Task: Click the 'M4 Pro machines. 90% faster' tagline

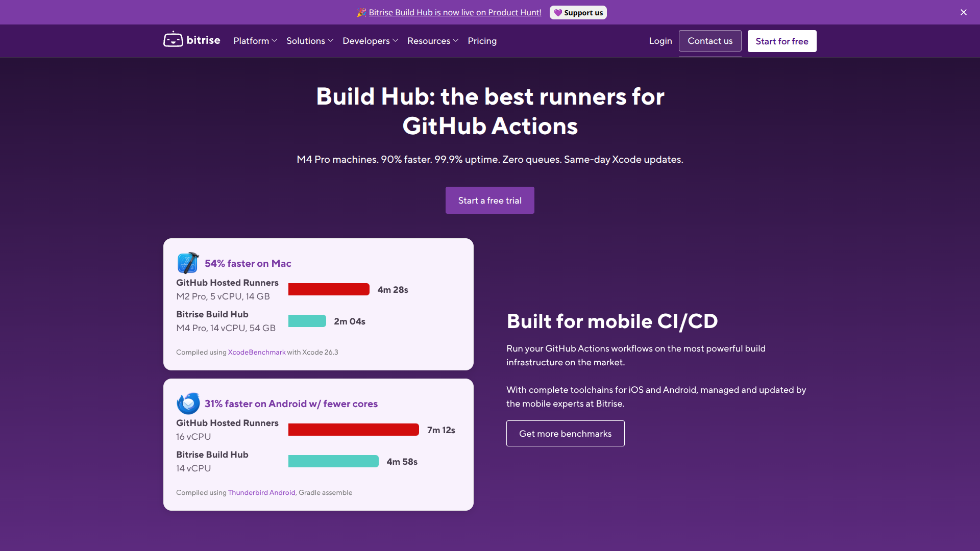Action: [x=490, y=159]
